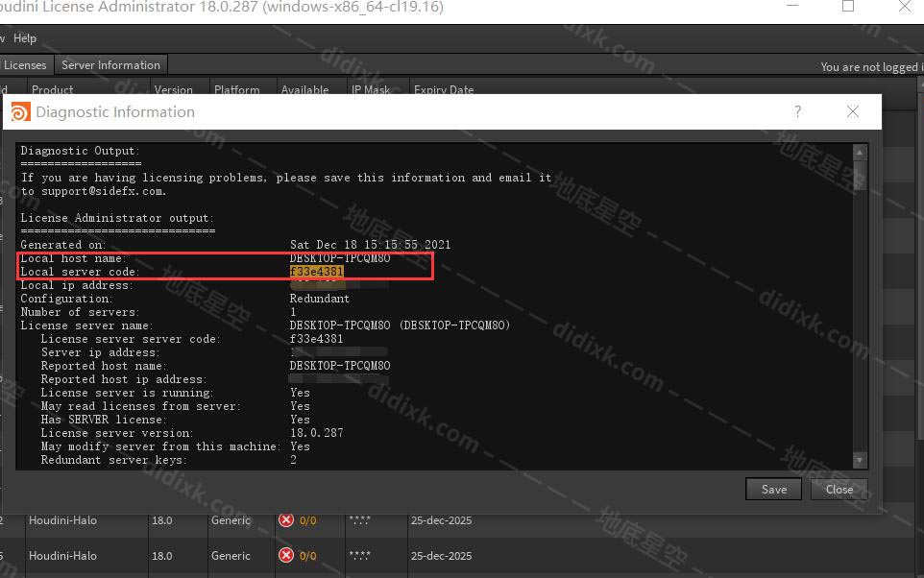Maximize the License Administrator window
The height and width of the screenshot is (578, 924).
point(848,7)
